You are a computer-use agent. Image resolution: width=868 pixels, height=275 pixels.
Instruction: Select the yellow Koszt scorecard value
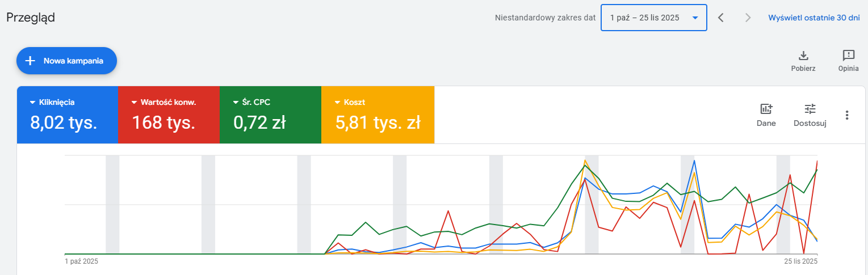pos(378,122)
